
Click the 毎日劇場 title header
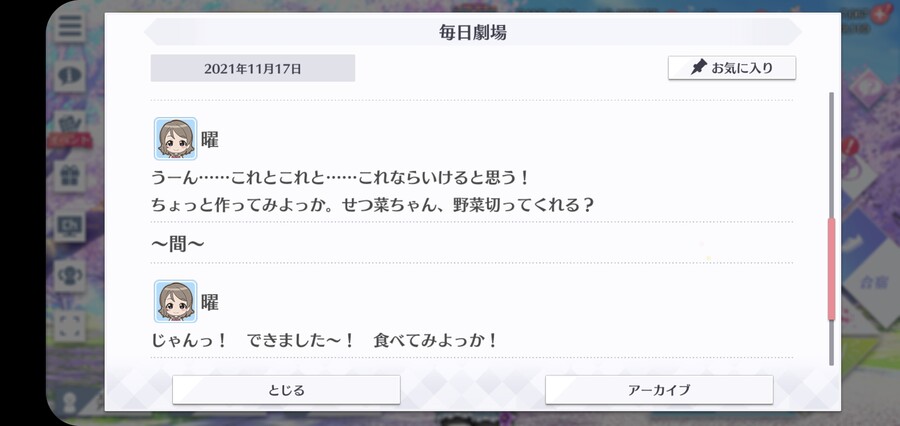(472, 32)
